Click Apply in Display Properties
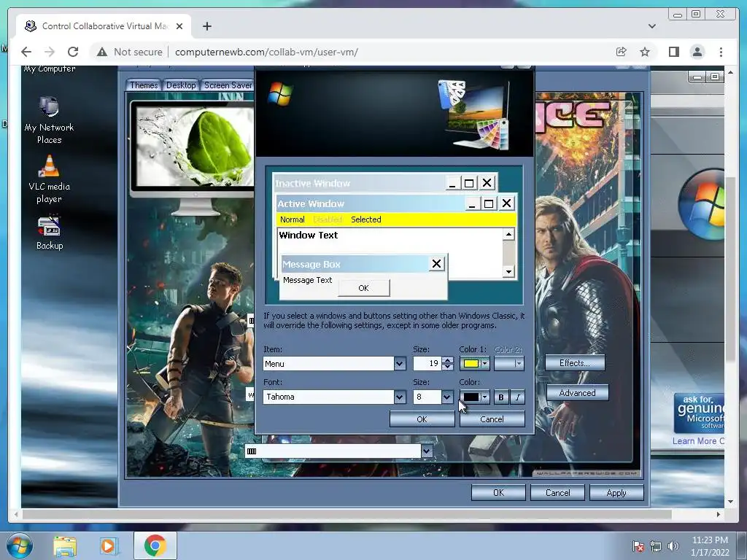 [x=616, y=493]
